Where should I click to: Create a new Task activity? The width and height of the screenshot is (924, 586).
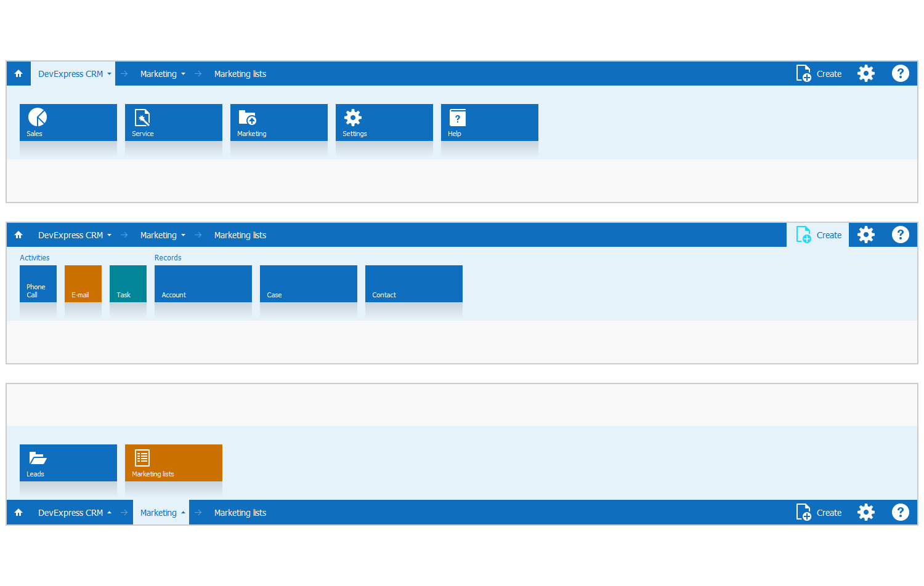pos(128,283)
